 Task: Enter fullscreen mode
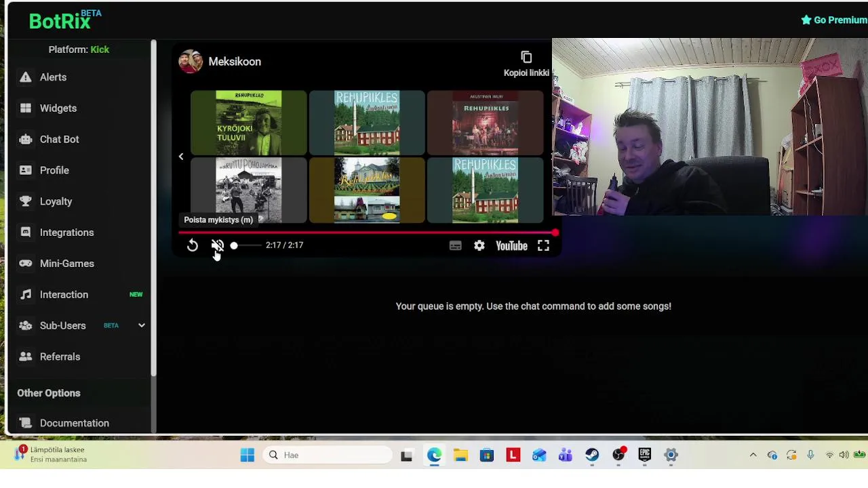tap(544, 247)
